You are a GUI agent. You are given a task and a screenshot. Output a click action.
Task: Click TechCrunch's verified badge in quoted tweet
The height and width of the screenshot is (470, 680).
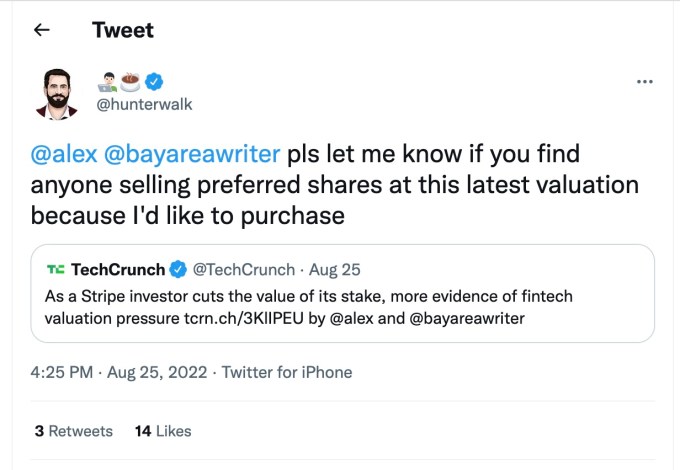pyautogui.click(x=177, y=269)
